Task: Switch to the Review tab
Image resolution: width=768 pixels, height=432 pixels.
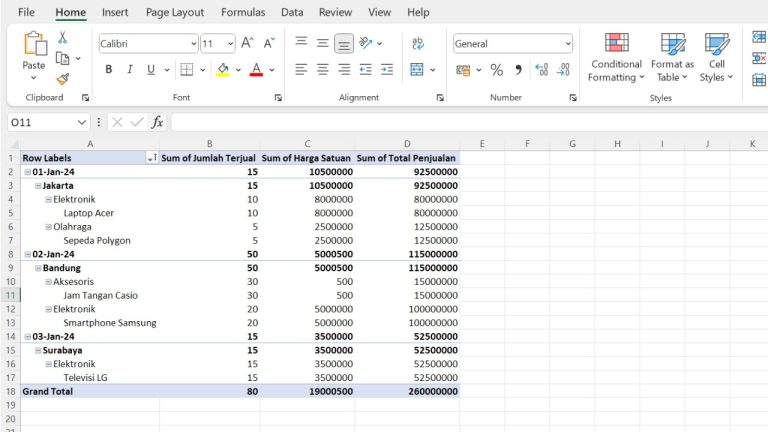Action: pyautogui.click(x=335, y=12)
